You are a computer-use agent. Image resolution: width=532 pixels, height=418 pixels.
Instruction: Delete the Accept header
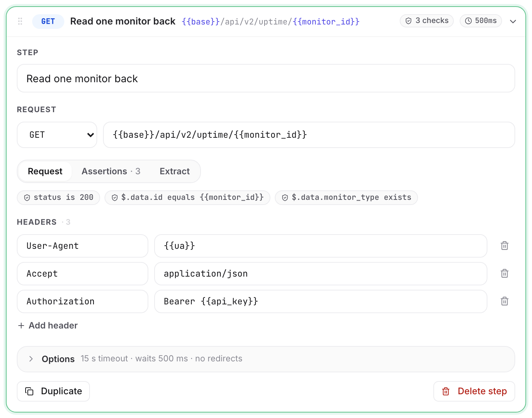click(505, 274)
